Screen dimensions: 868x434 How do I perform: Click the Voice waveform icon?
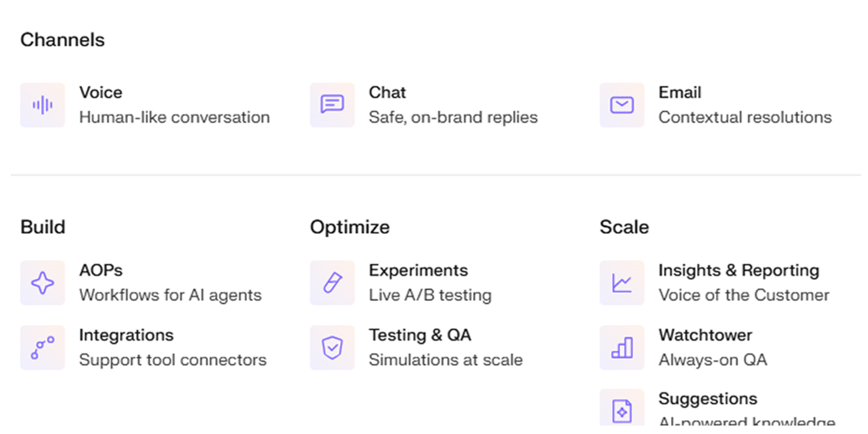coord(42,105)
